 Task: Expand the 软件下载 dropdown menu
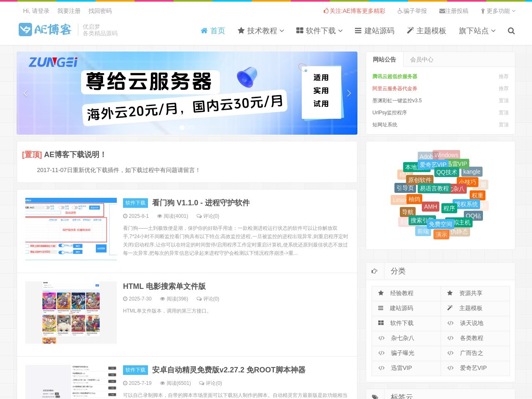coord(319,31)
